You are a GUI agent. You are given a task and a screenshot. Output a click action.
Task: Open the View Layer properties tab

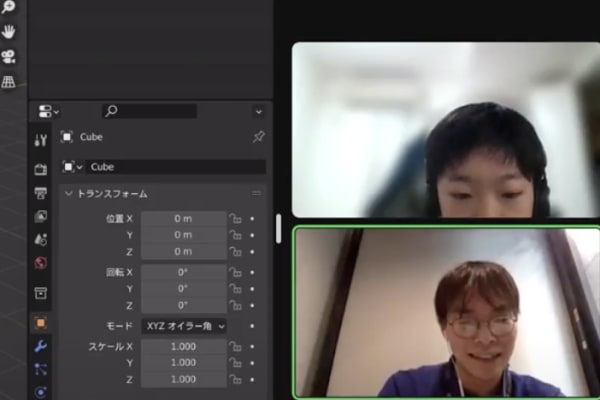click(x=41, y=216)
